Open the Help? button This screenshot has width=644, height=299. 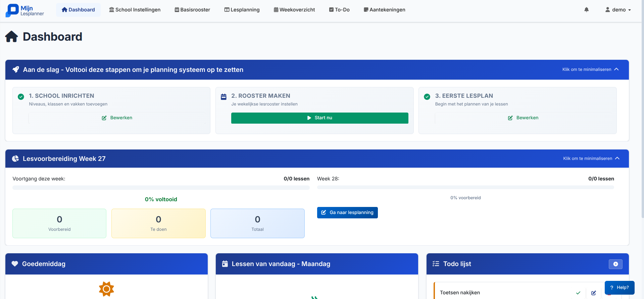pos(620,288)
